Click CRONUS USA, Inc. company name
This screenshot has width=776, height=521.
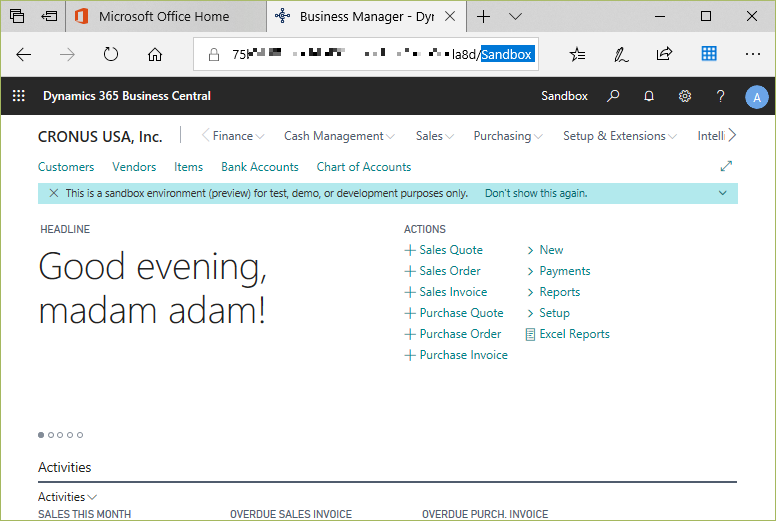pyautogui.click(x=100, y=137)
